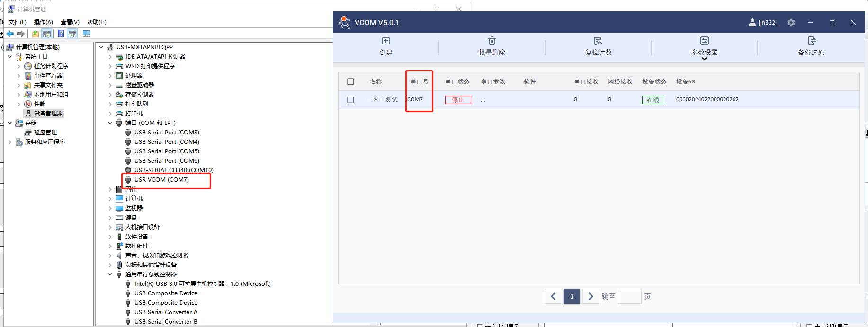Open the 创建 create icon in VCOM

point(386,41)
